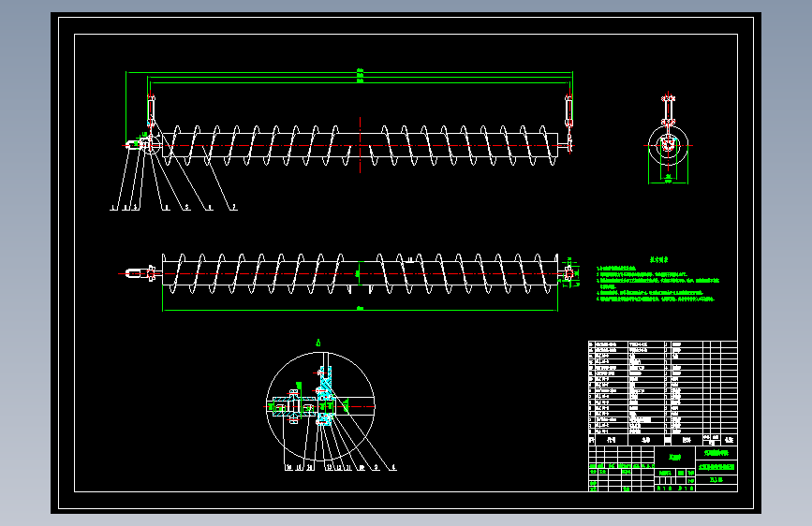Pick part callout number 3 under the upper auger

coord(135,207)
